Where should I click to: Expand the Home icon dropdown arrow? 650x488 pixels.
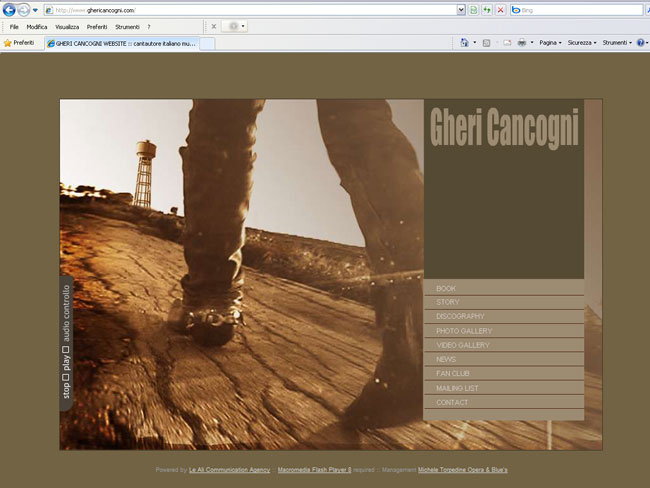tap(475, 43)
